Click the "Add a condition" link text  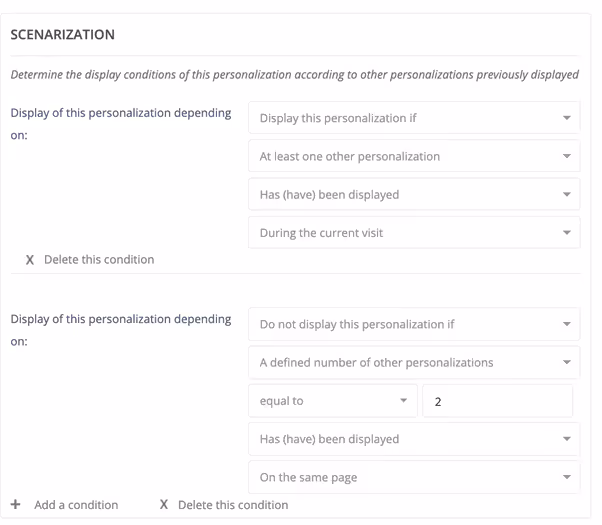tap(76, 505)
